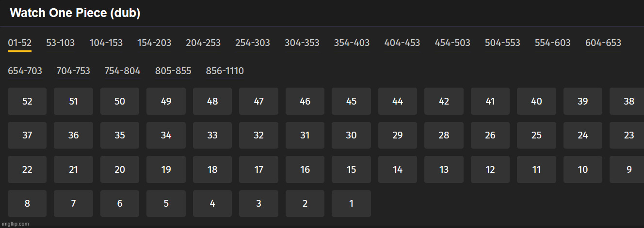Select the active 01-52 tab
This screenshot has width=644, height=228.
pos(19,43)
